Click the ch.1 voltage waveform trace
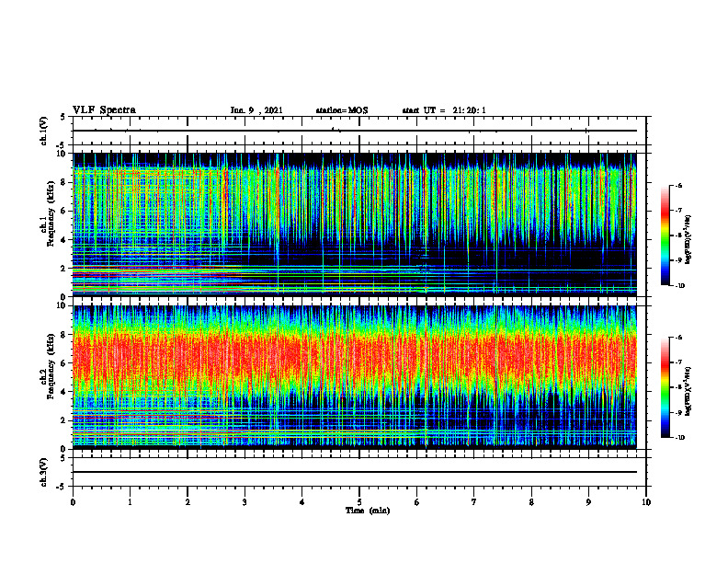 (x=355, y=131)
